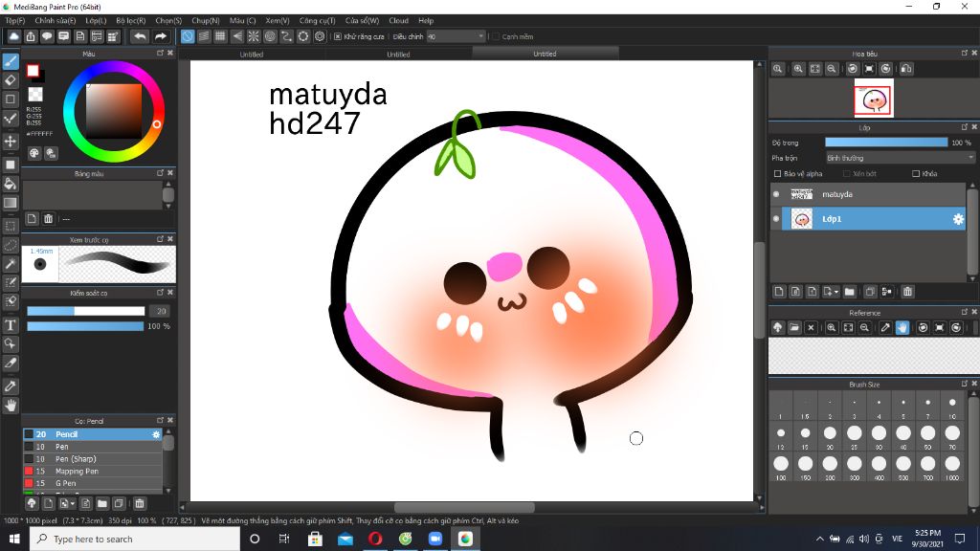Open Microsoft Store from taskbar
Image resolution: width=980 pixels, height=551 pixels.
click(x=315, y=539)
